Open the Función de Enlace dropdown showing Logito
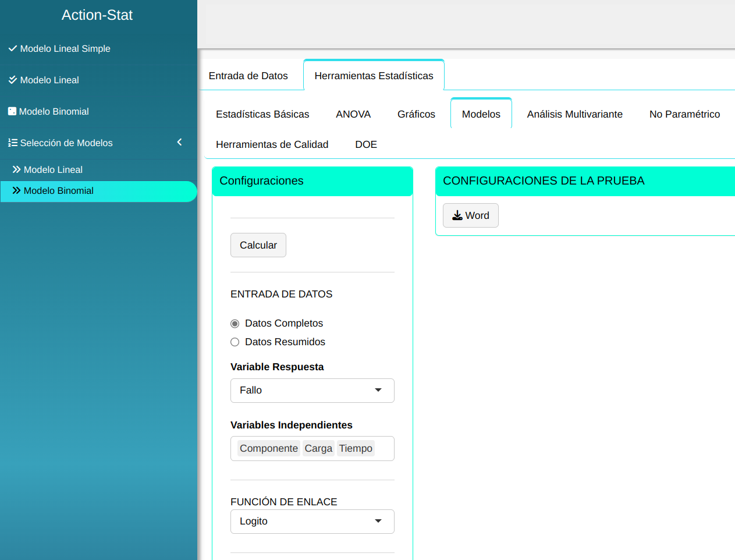735x560 pixels. 312,522
